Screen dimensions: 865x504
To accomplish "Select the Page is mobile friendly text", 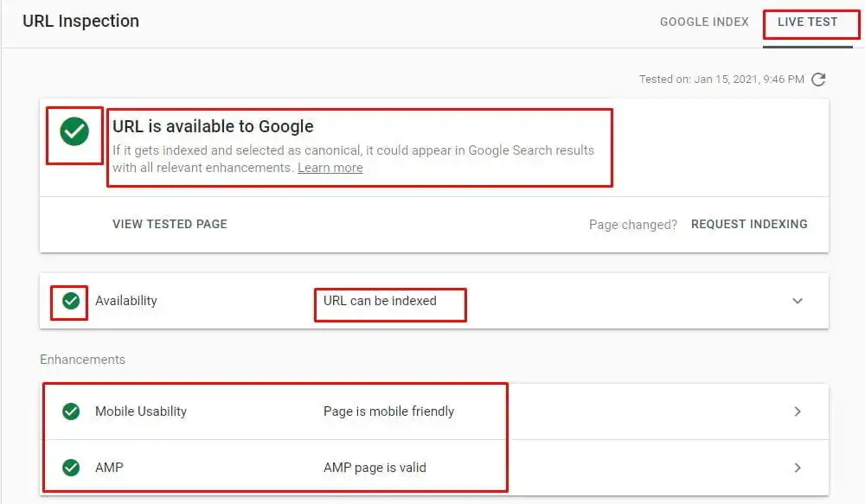I will (388, 411).
